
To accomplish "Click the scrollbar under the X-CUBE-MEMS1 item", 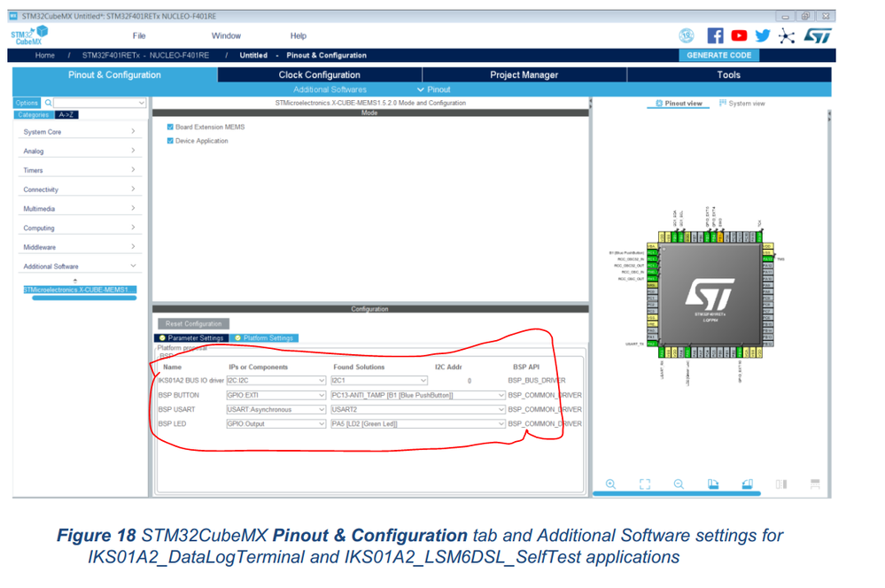I will (84, 298).
